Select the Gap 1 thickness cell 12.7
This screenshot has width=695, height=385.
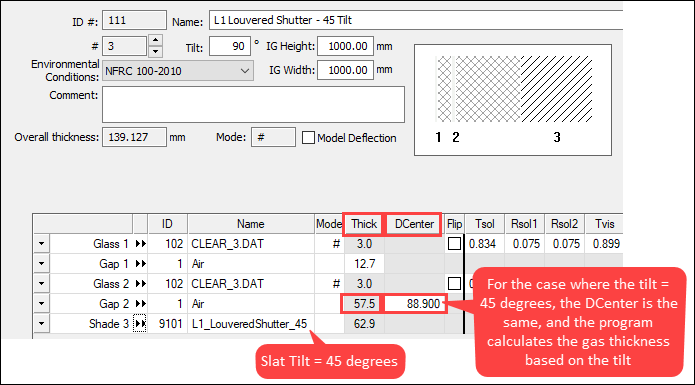pos(364,264)
